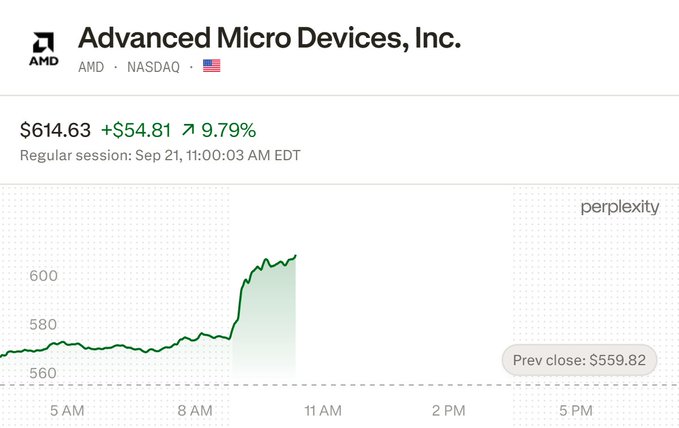Image resolution: width=679 pixels, height=428 pixels.
Task: Open the Advanced Micro Devices, Inc. title
Action: click(269, 38)
